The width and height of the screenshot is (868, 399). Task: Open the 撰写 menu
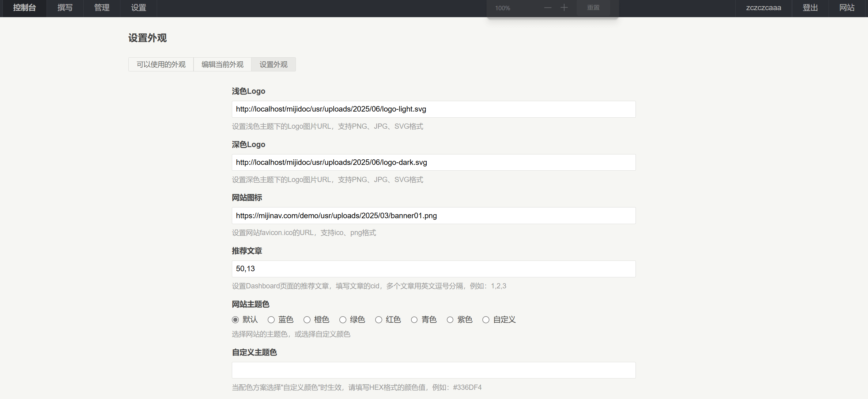pos(65,8)
